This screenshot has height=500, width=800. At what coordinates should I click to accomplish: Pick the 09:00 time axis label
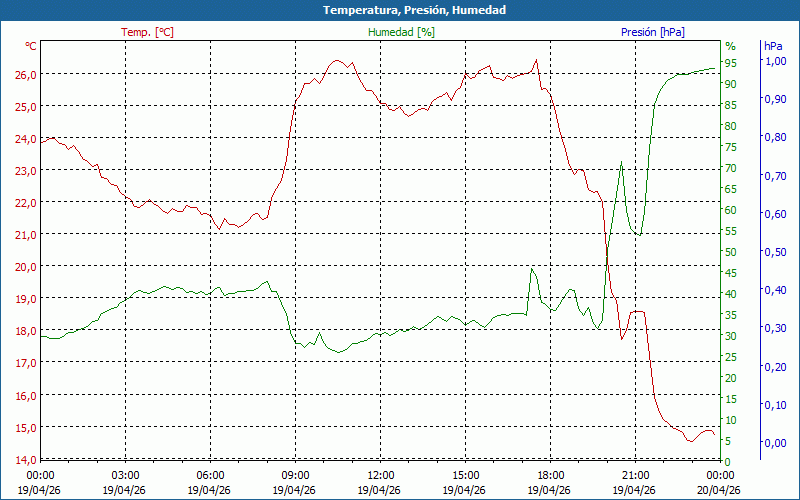(295, 475)
